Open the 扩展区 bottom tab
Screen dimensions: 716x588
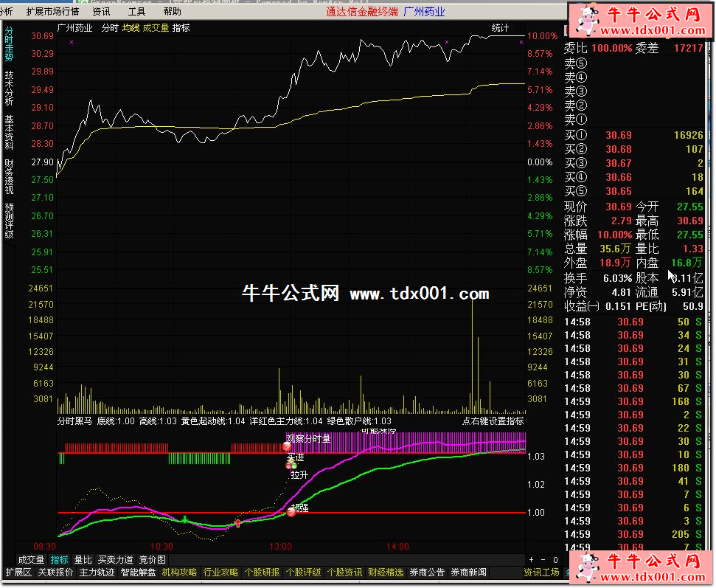coord(18,573)
